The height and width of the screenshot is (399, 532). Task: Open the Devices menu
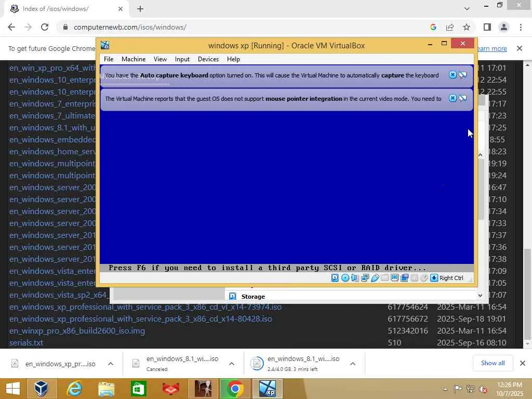pyautogui.click(x=208, y=59)
